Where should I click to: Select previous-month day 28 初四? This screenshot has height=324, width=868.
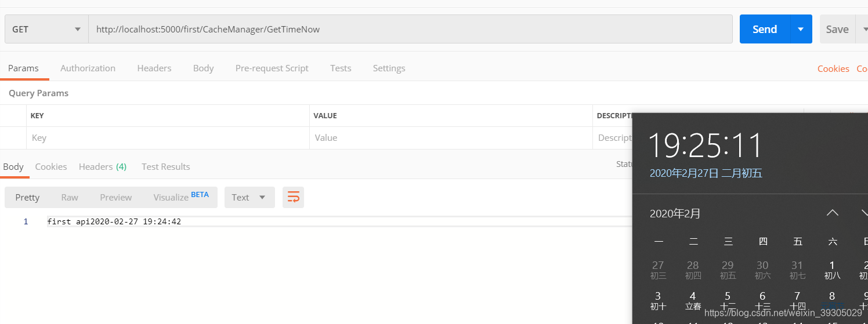tap(693, 270)
